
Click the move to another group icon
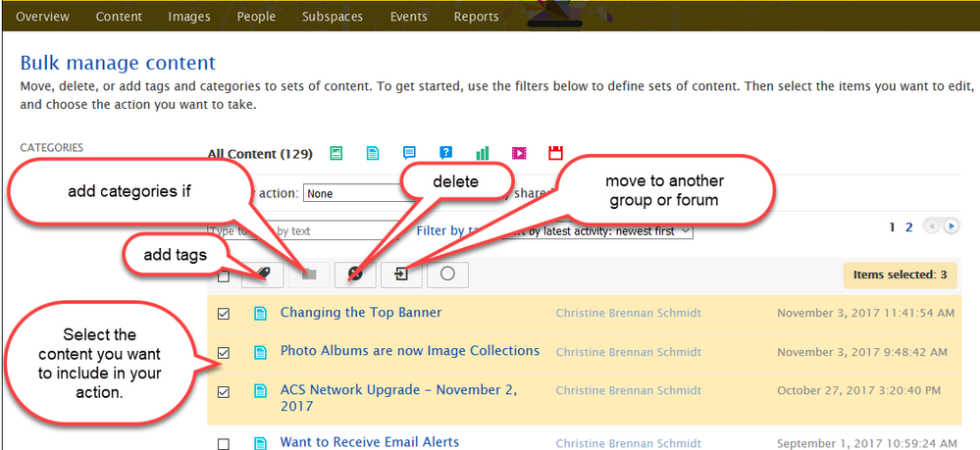point(401,275)
